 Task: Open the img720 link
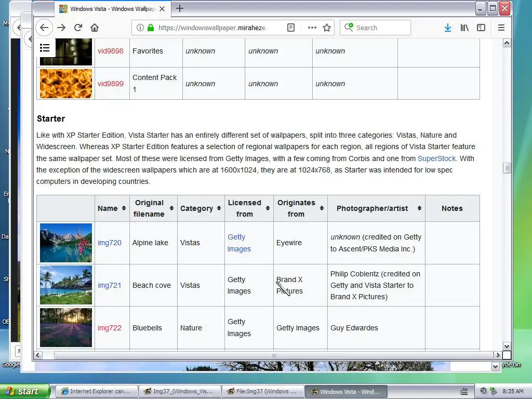coord(109,243)
